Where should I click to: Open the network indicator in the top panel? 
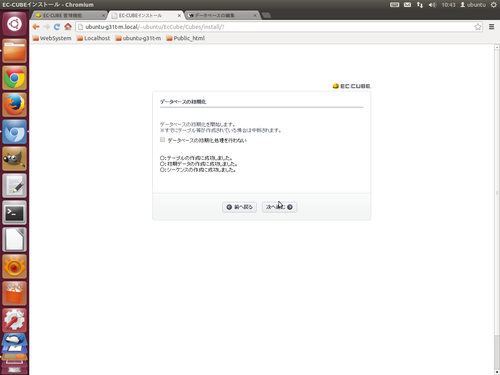point(420,5)
